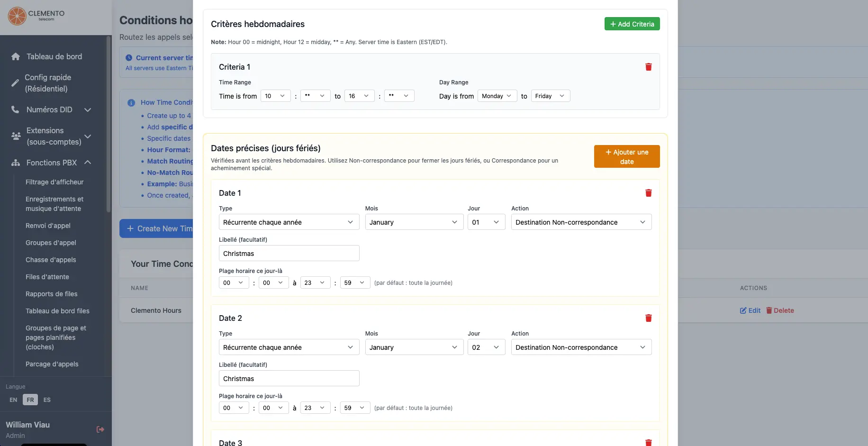Click the trash icon for Date 1

click(649, 193)
